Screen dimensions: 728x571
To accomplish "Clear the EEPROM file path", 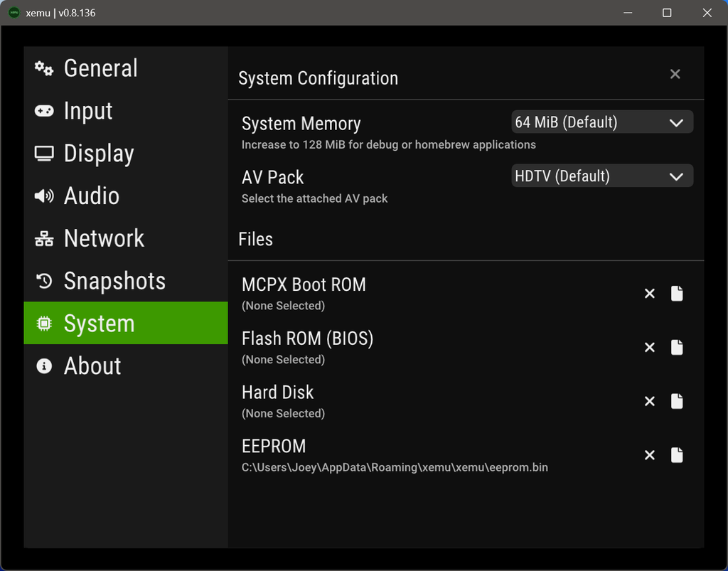I will coord(650,455).
